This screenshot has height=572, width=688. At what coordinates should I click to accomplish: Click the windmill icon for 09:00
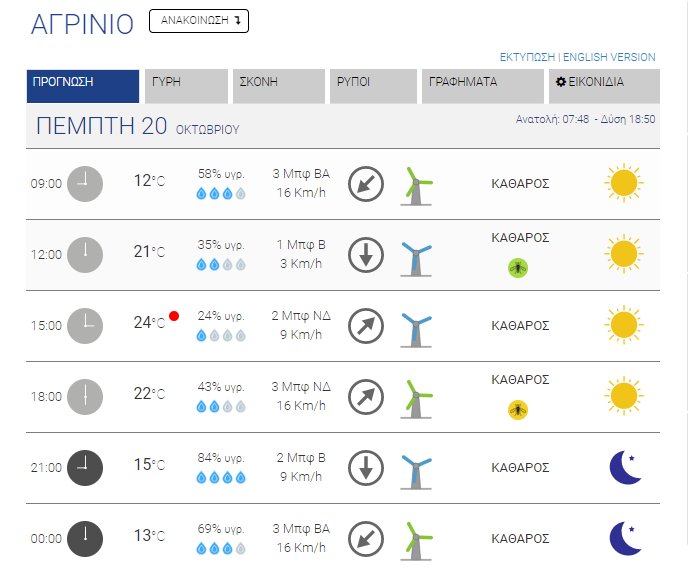[x=416, y=186]
